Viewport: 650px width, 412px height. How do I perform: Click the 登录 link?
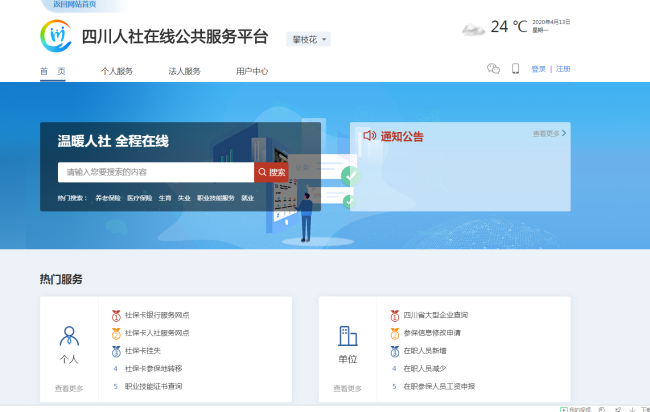(538, 69)
